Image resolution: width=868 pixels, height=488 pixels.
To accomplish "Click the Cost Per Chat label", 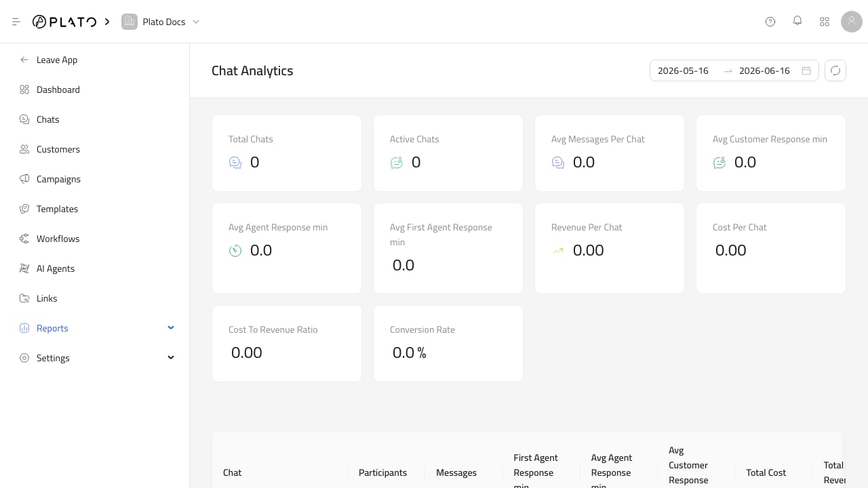I will pyautogui.click(x=740, y=227).
